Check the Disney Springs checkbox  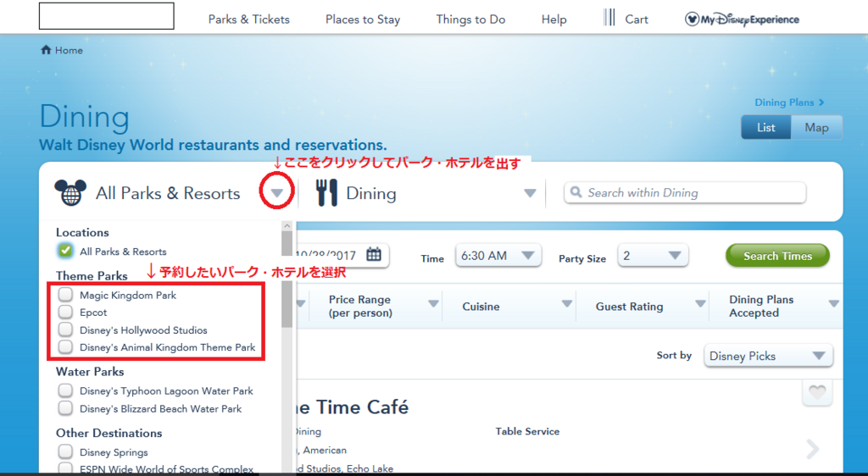65,451
